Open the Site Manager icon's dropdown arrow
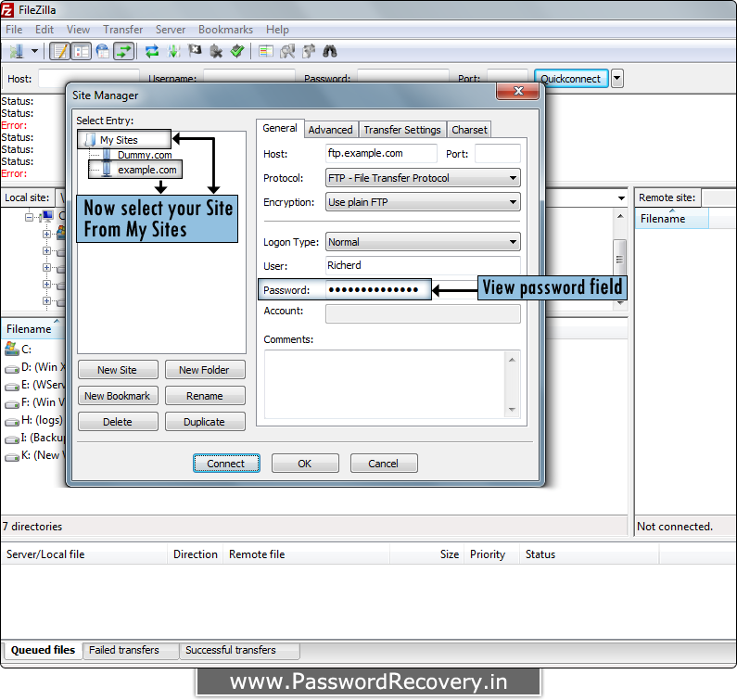This screenshot has height=700, width=737. point(35,51)
